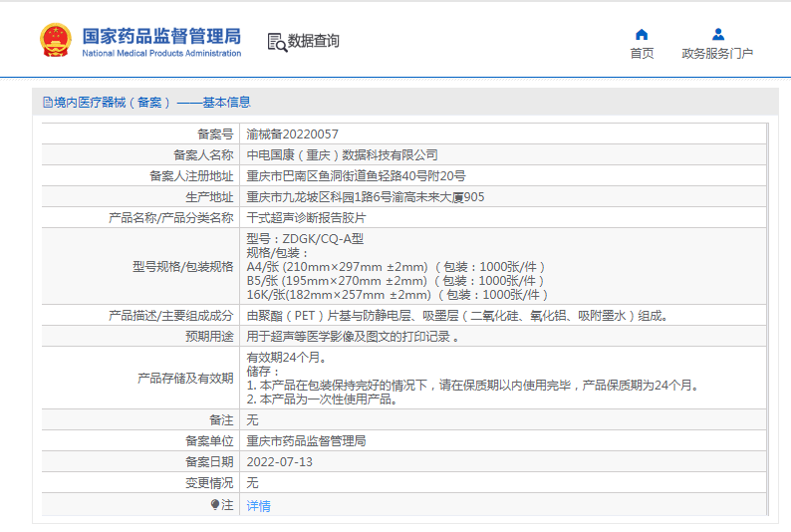Click the 备案人名称 label
791x532 pixels.
click(x=203, y=154)
